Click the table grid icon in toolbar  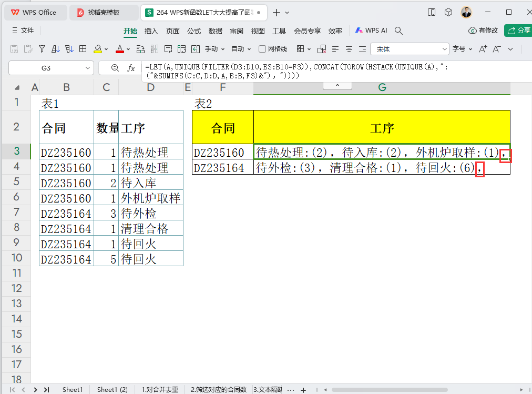coord(83,49)
